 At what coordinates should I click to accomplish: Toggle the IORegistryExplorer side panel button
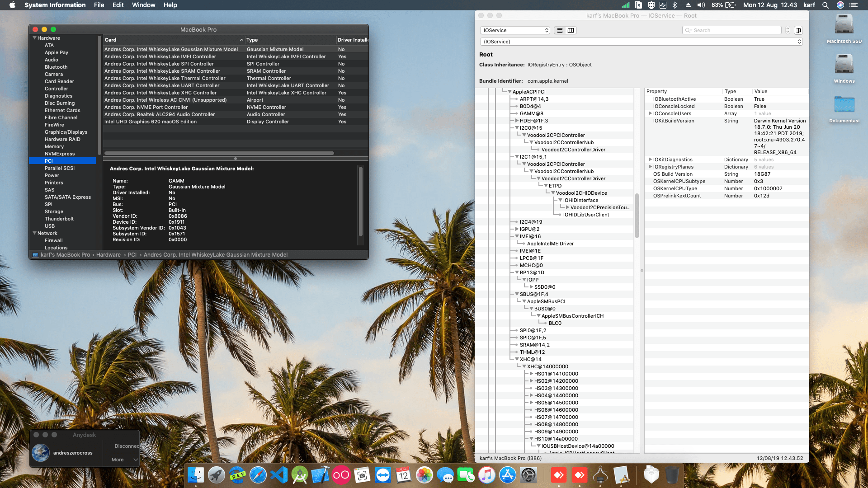[798, 30]
